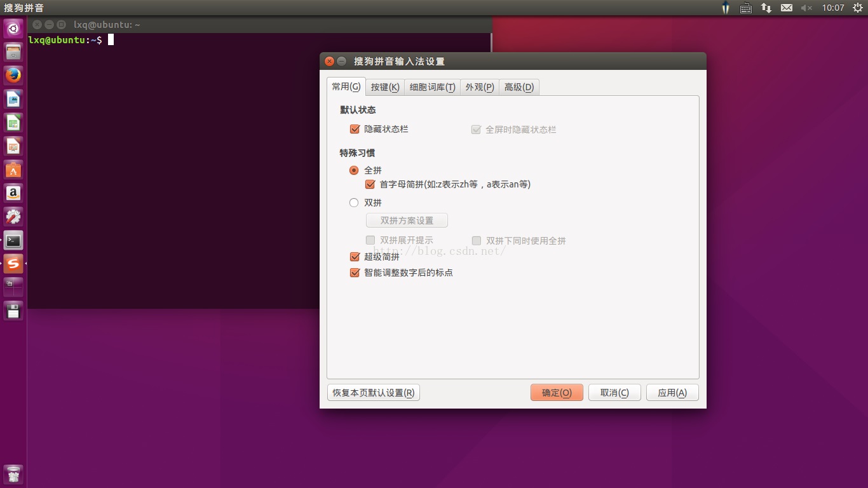Image resolution: width=868 pixels, height=488 pixels.
Task: Click the 默认状态 section heading
Action: click(358, 110)
